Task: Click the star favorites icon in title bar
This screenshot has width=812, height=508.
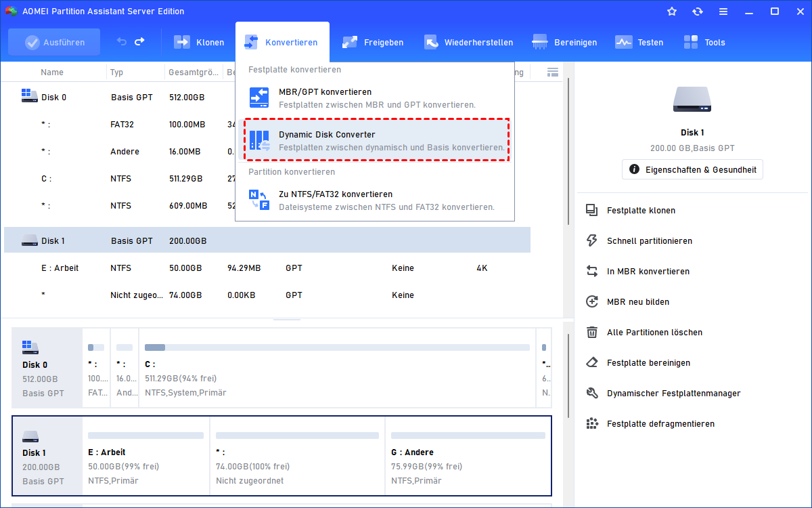Action: pyautogui.click(x=672, y=12)
